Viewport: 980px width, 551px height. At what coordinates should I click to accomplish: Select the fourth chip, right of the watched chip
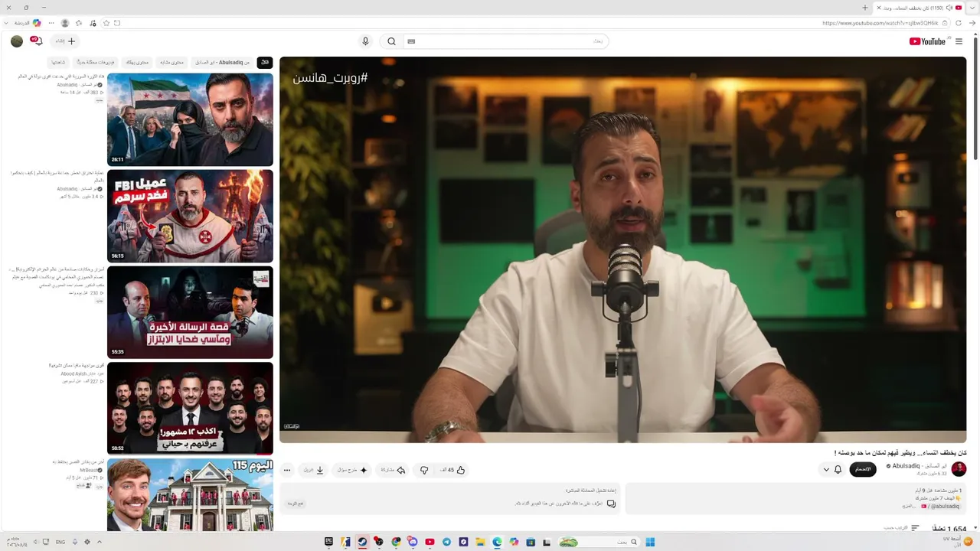click(x=136, y=62)
